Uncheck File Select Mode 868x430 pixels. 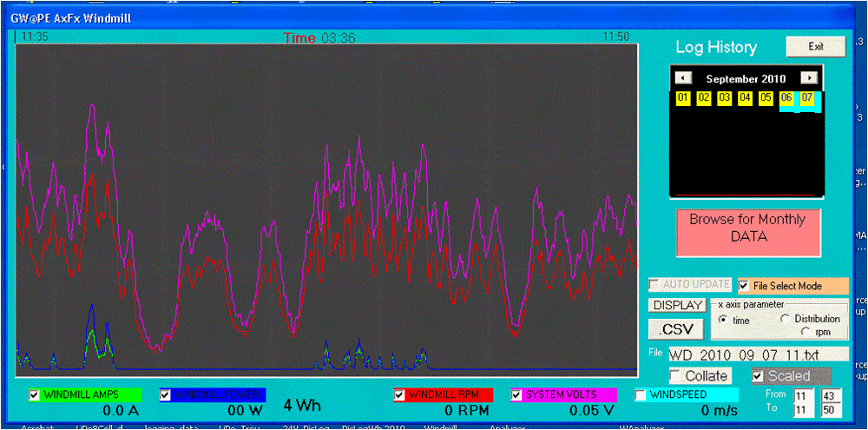[x=744, y=285]
